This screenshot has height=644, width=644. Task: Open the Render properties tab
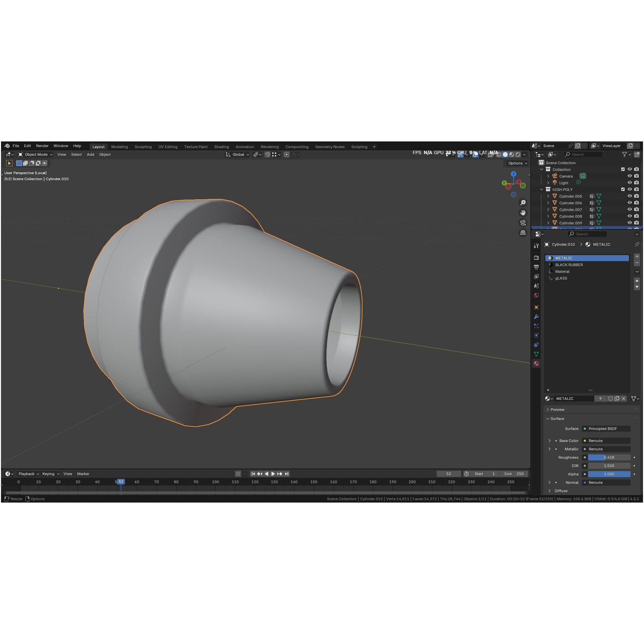point(536,258)
